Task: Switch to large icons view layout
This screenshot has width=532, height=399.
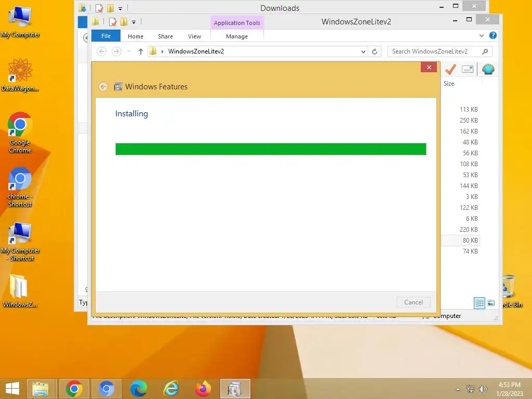Action: point(491,303)
